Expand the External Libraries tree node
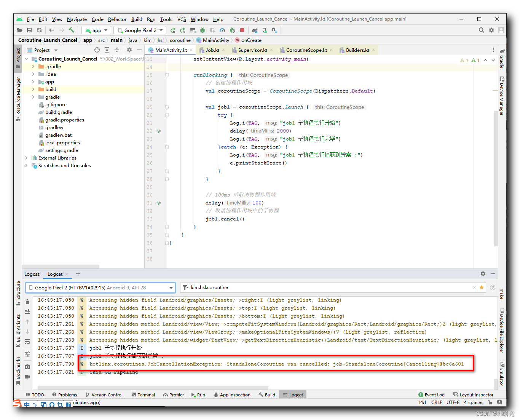 tap(26, 158)
